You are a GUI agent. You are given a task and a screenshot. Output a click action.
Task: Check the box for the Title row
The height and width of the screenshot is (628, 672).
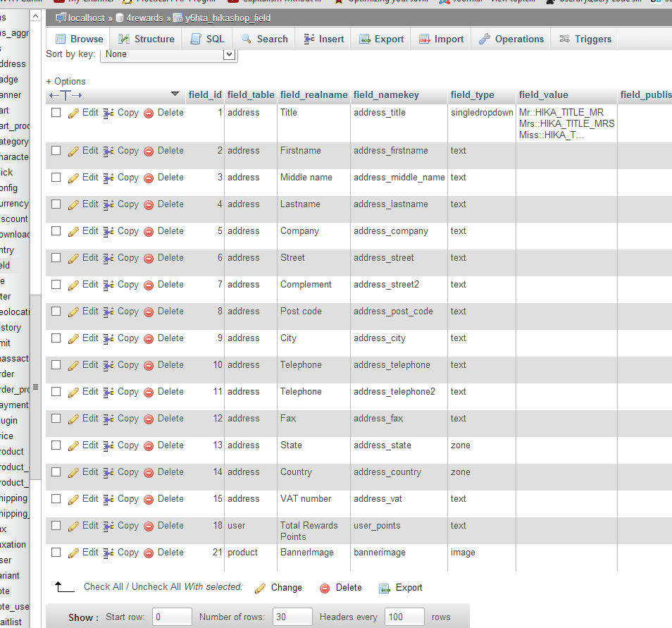point(56,112)
